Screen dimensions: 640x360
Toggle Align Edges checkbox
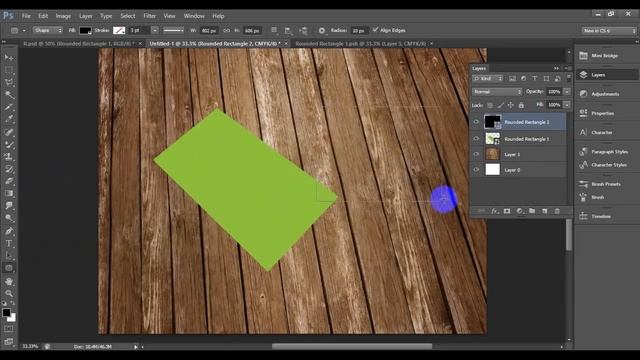click(x=376, y=30)
